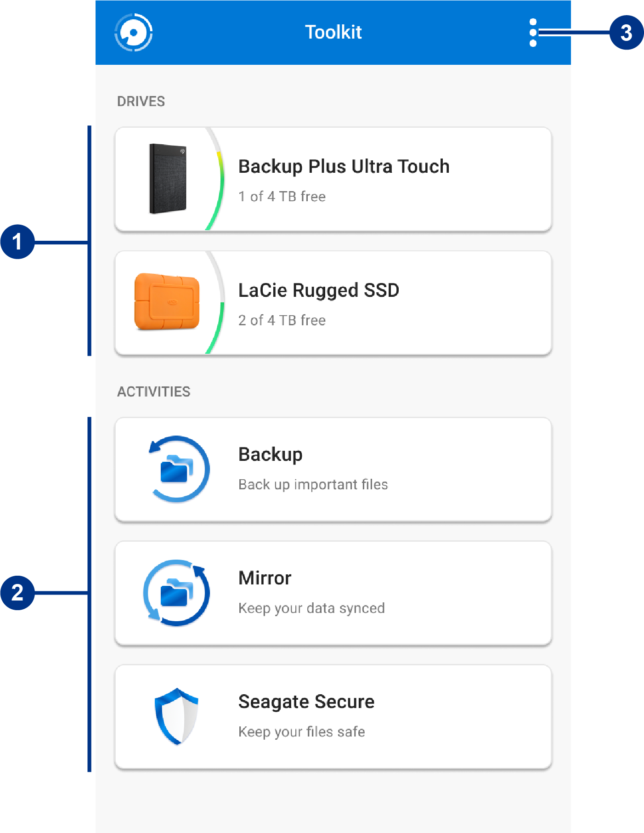Select the Mirror activity title
This screenshot has width=644, height=833.
[x=265, y=578]
